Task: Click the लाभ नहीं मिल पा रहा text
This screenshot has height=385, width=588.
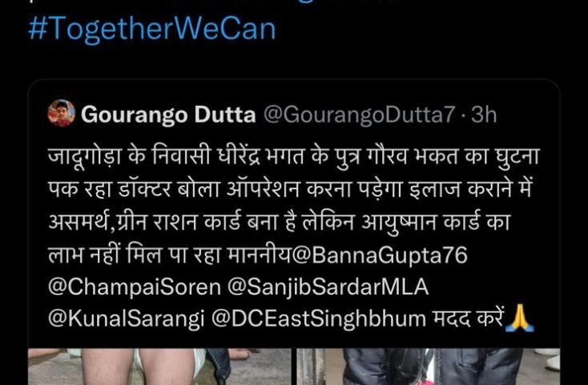Action: tap(135, 256)
